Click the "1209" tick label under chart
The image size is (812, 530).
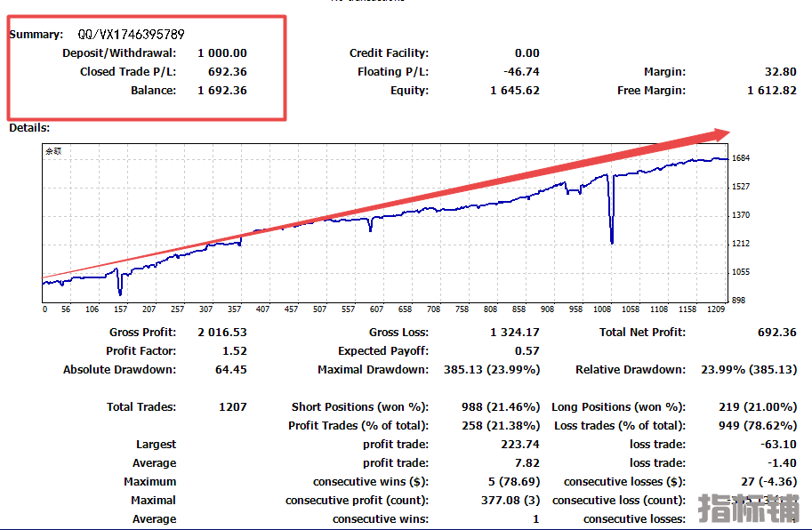click(x=716, y=309)
